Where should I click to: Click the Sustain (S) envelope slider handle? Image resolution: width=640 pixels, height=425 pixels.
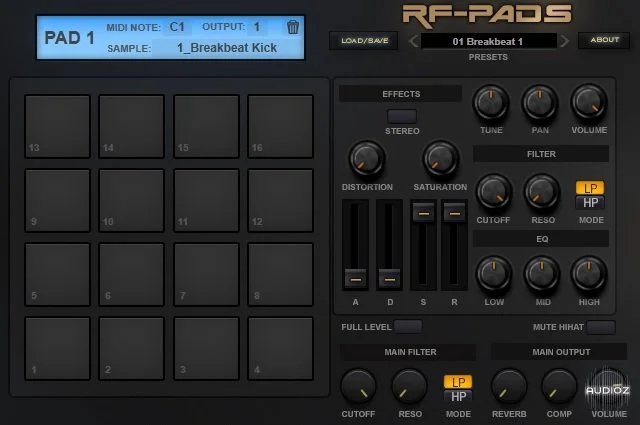pyautogui.click(x=424, y=213)
